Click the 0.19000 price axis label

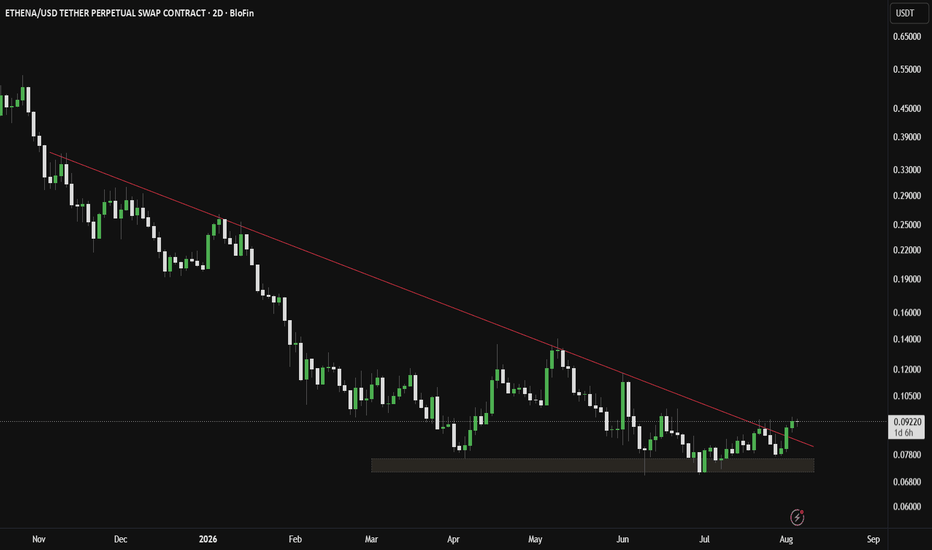tap(907, 279)
